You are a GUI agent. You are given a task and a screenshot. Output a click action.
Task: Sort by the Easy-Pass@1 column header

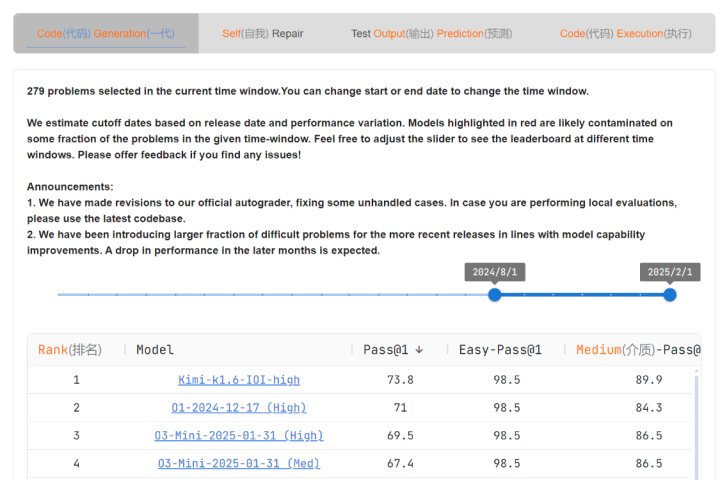[500, 350]
